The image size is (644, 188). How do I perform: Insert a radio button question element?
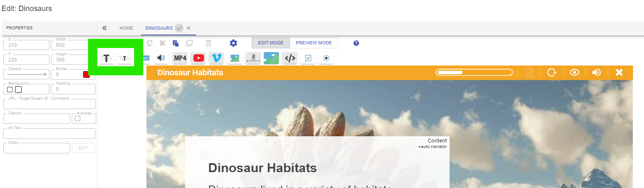(x=326, y=58)
